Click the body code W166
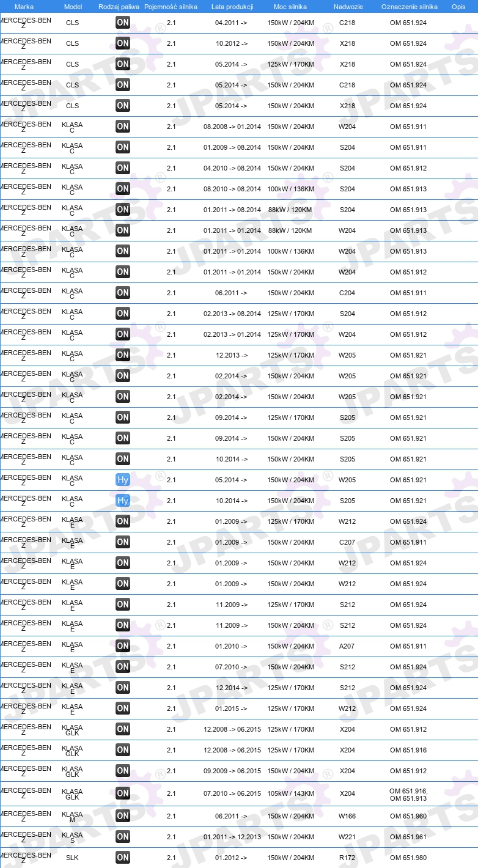The width and height of the screenshot is (478, 868). click(x=347, y=816)
